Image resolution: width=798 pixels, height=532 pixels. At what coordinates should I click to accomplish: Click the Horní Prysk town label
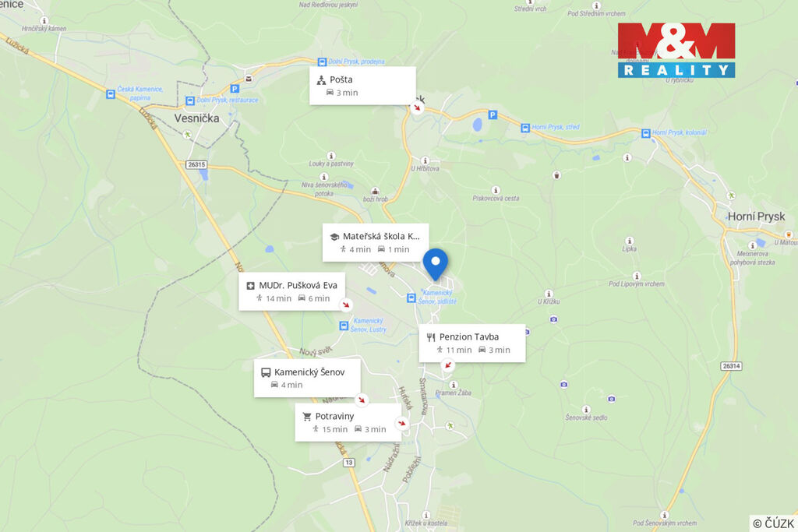coord(756,217)
